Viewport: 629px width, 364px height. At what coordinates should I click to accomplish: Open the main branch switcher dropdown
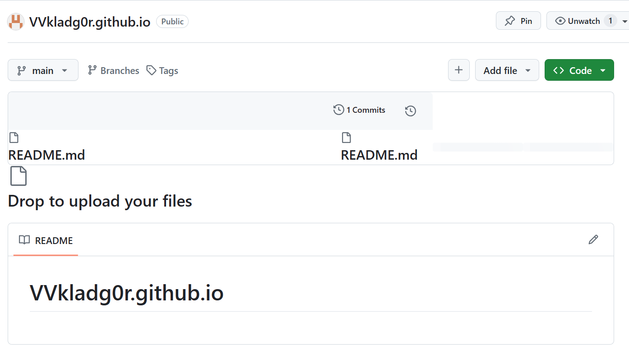43,70
